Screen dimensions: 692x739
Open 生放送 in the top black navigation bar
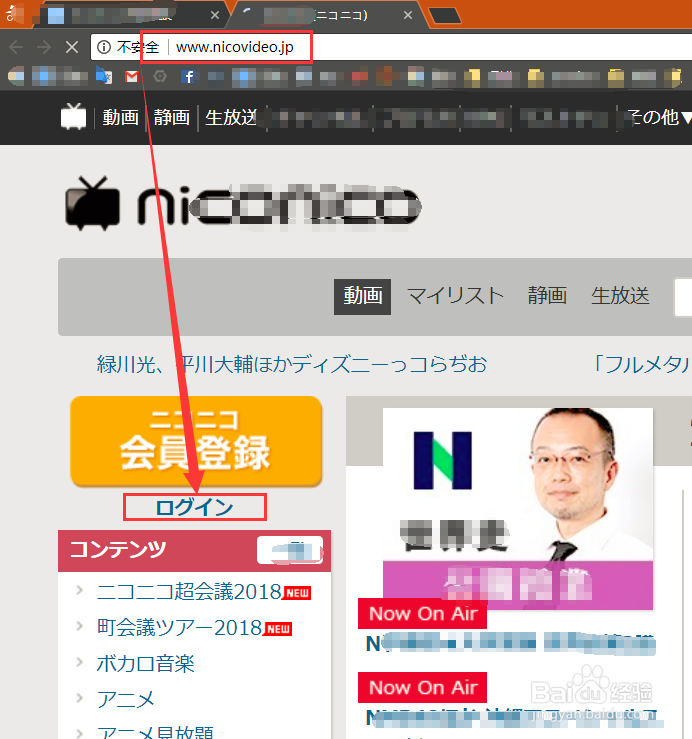tap(231, 117)
